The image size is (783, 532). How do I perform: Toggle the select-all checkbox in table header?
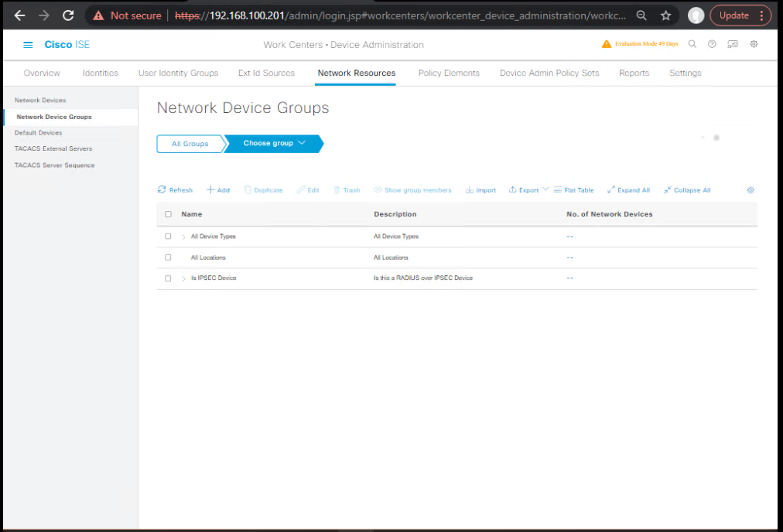(x=169, y=214)
